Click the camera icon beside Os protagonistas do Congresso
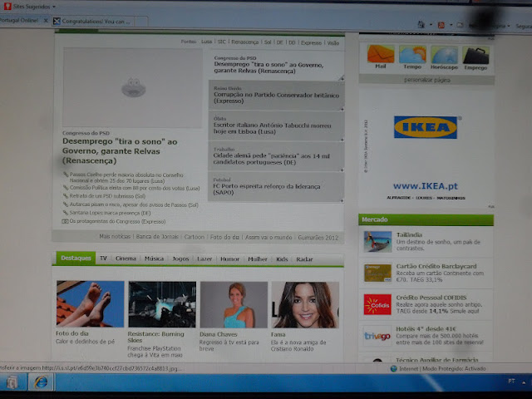The image size is (532, 399). 65,221
